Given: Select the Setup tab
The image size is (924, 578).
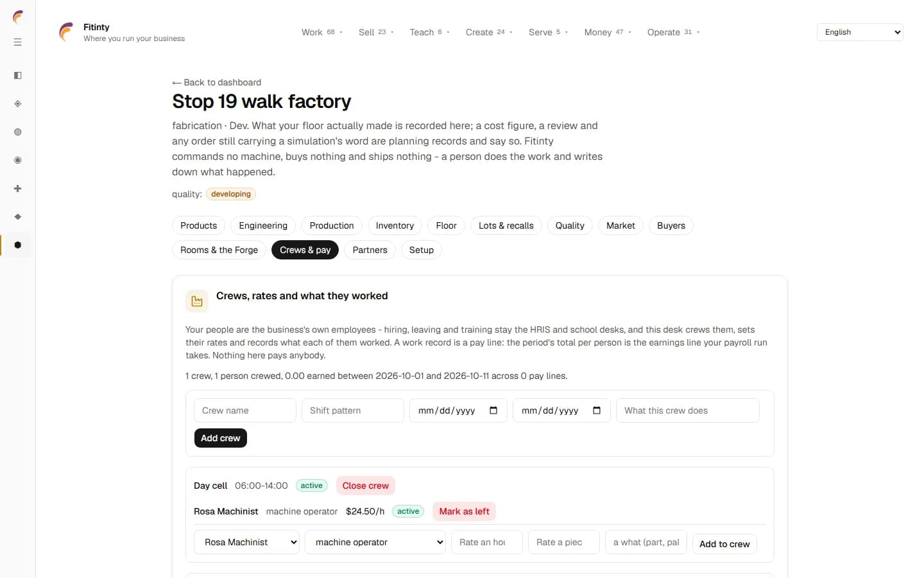Looking at the screenshot, I should point(422,250).
